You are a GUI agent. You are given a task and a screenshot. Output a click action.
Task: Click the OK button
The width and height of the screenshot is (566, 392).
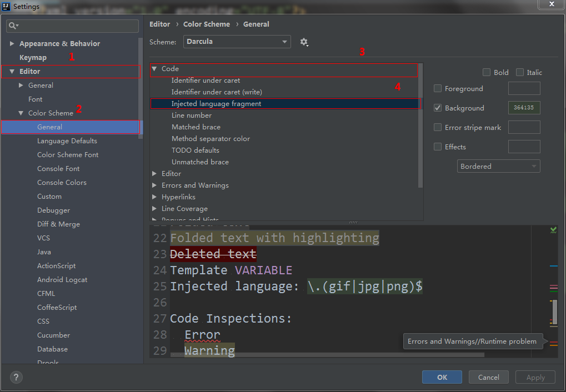point(442,377)
